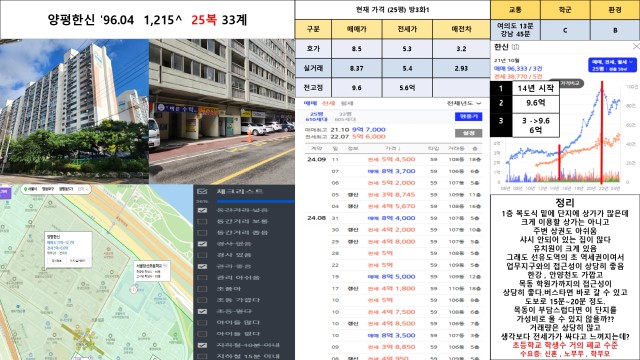
Task: Click the 전세 5억 2,000 transaction row
Action: pos(394,183)
